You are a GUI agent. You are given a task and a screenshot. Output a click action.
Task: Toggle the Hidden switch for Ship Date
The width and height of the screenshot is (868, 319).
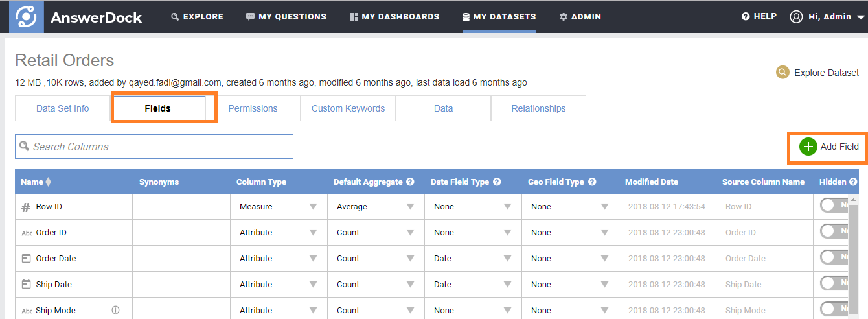click(x=834, y=283)
